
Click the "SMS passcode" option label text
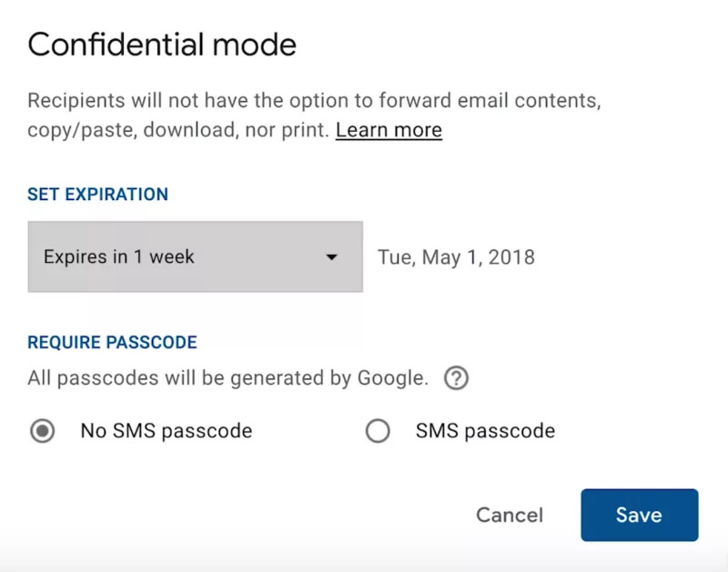pyautogui.click(x=485, y=431)
